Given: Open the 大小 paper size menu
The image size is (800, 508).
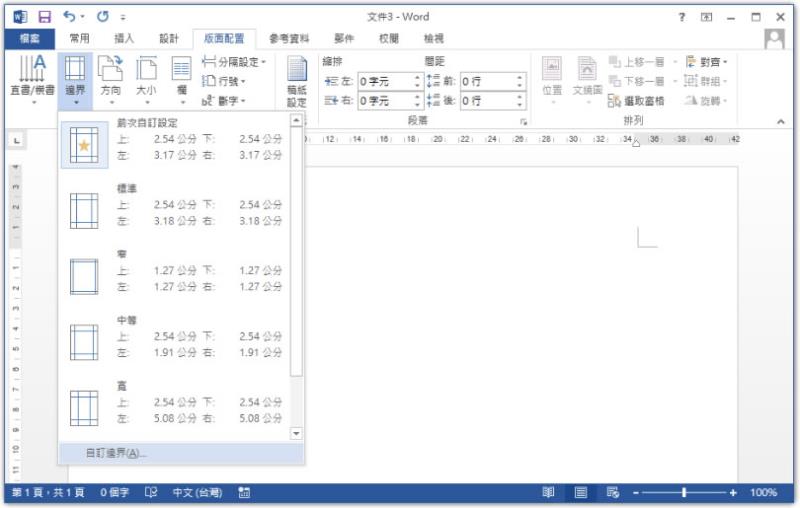Looking at the screenshot, I should tap(146, 80).
